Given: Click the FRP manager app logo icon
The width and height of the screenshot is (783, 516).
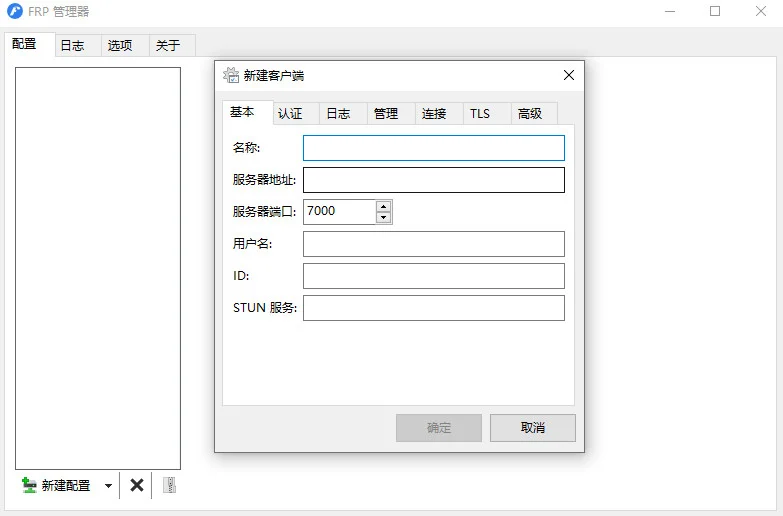Looking at the screenshot, I should [15, 11].
